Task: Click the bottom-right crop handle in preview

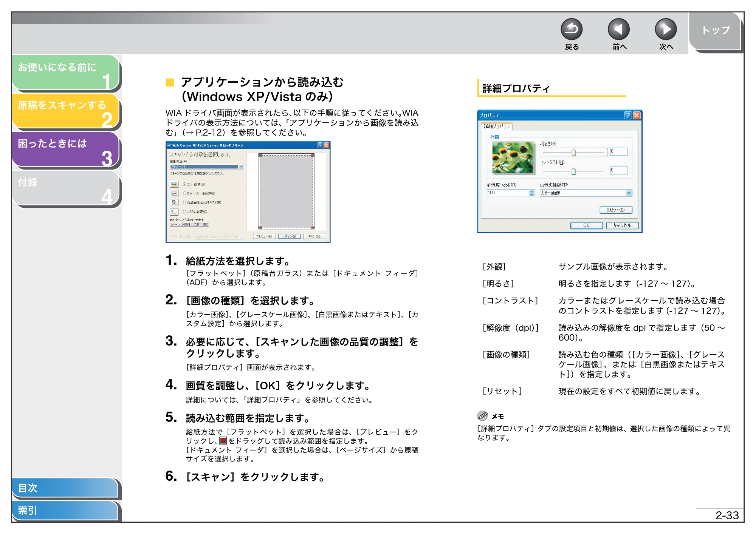Action: (x=313, y=227)
